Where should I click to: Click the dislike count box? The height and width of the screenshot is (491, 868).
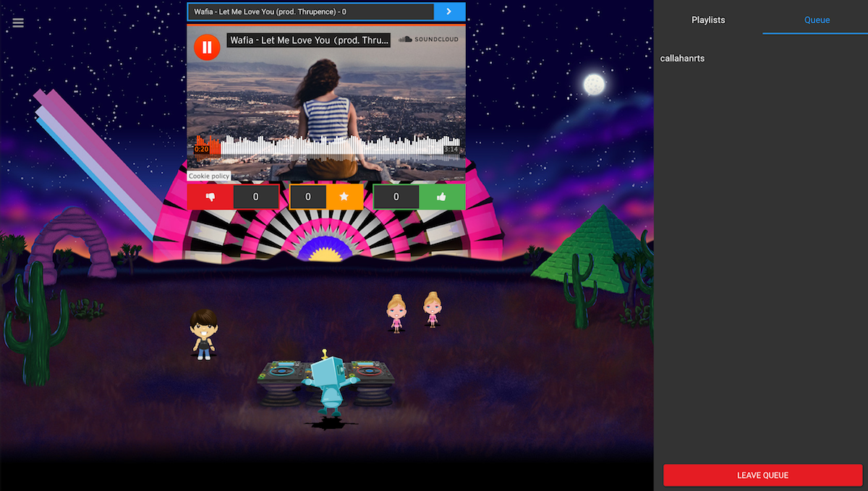click(256, 197)
